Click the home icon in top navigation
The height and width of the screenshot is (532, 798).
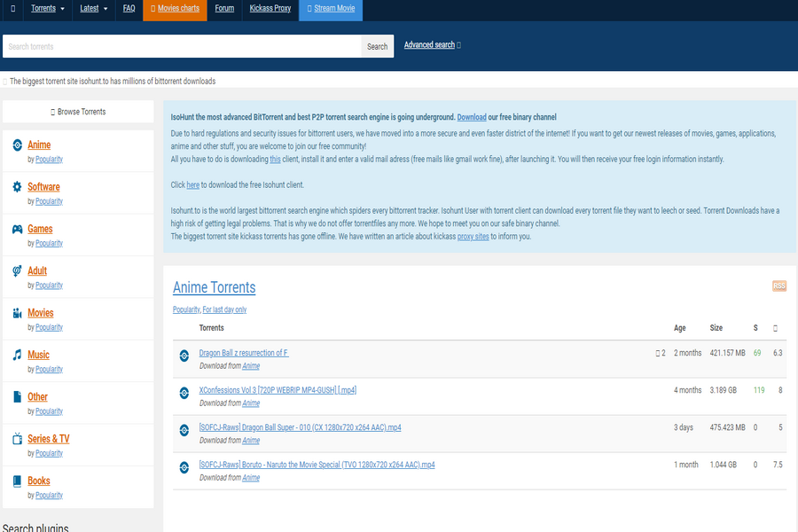(x=12, y=8)
